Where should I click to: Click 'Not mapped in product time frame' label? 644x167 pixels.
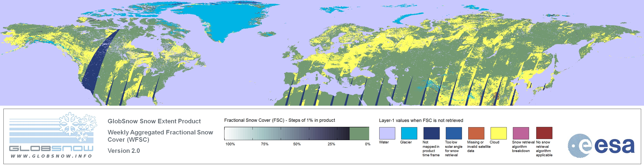(431, 148)
